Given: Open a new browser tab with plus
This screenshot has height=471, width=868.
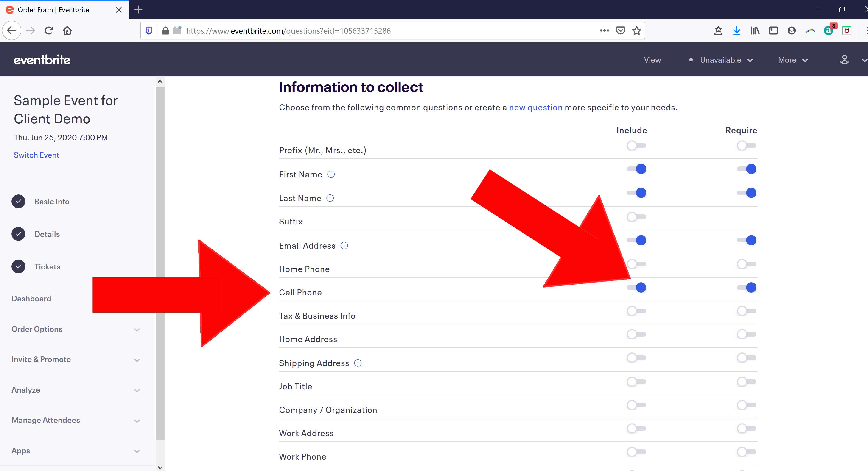Looking at the screenshot, I should click(x=138, y=9).
